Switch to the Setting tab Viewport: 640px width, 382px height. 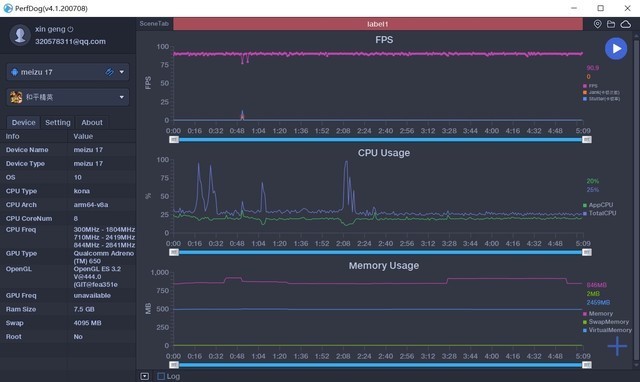[x=58, y=122]
